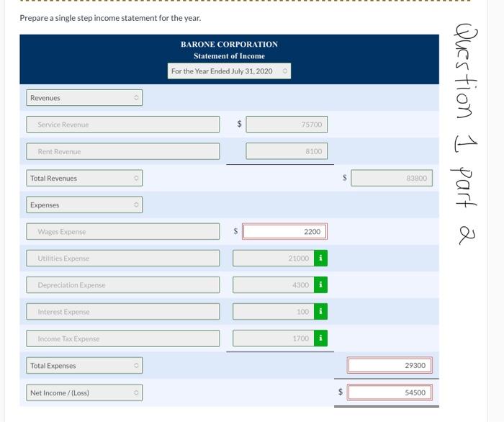Click the Depreciation Expense account field
This screenshot has height=422, width=504.
123,284
